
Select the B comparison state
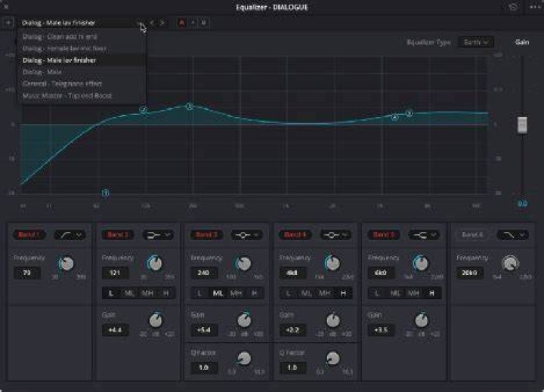(203, 23)
